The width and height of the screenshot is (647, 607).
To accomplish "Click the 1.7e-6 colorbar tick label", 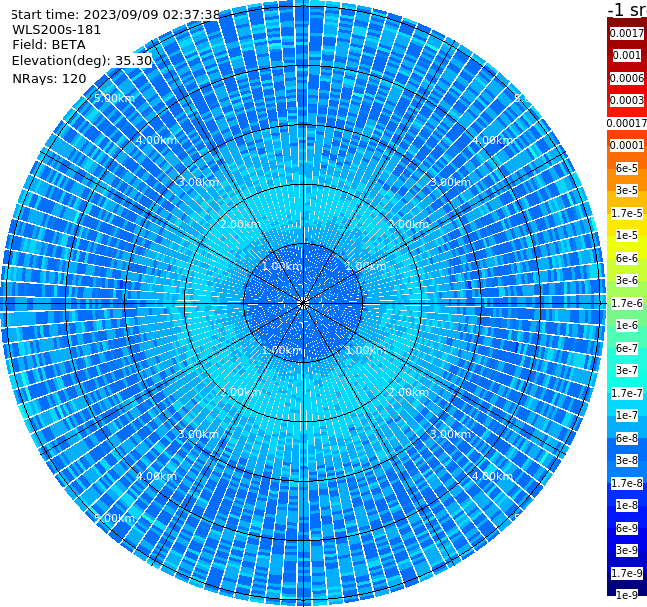I will [627, 303].
